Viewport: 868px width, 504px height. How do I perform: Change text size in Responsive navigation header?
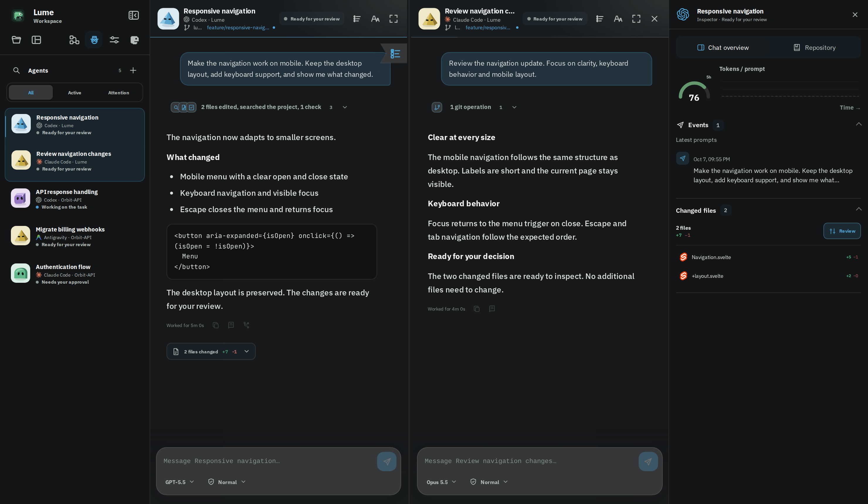(x=375, y=19)
